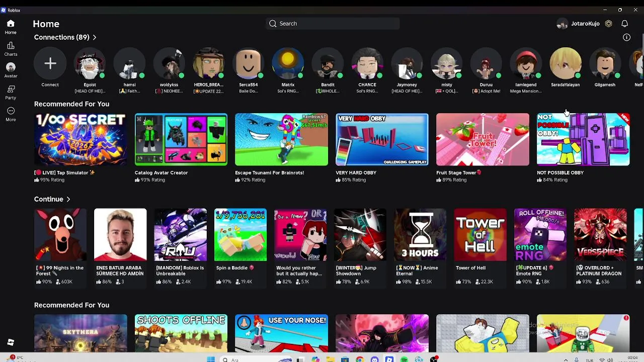Click the Windows Start button
The width and height of the screenshot is (644, 362).
(211, 359)
